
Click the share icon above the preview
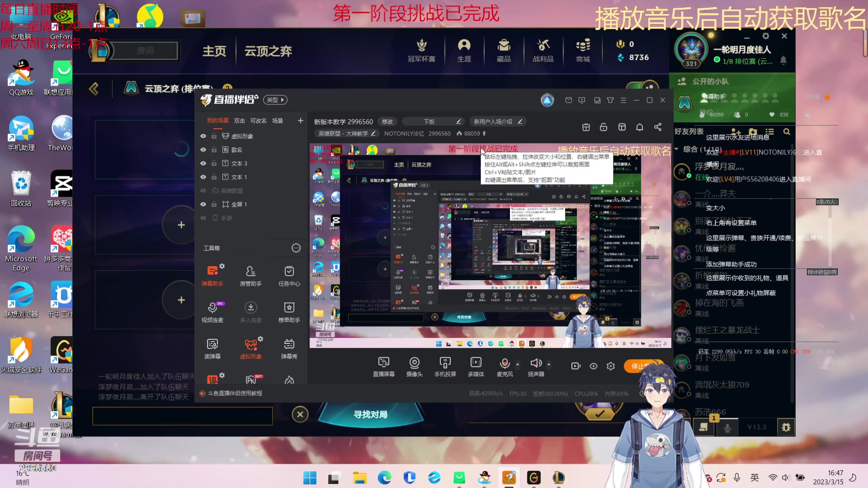coord(658,127)
